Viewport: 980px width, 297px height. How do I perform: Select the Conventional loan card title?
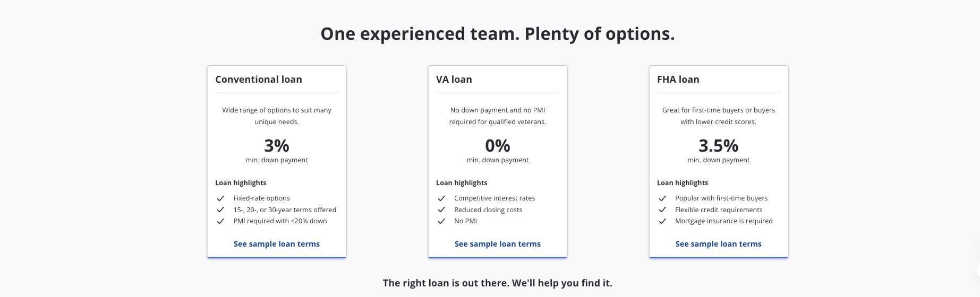pyautogui.click(x=259, y=80)
